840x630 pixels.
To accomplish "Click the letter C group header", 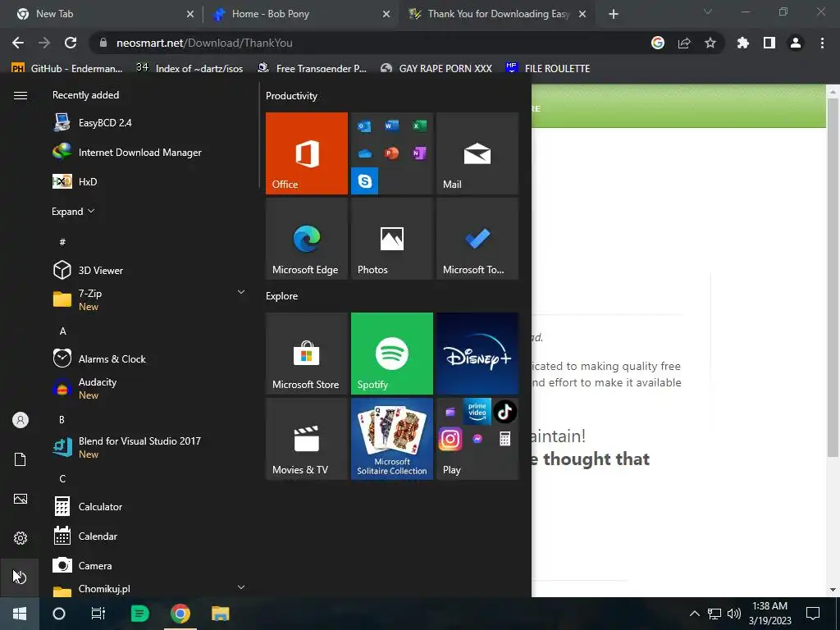I will point(62,478).
